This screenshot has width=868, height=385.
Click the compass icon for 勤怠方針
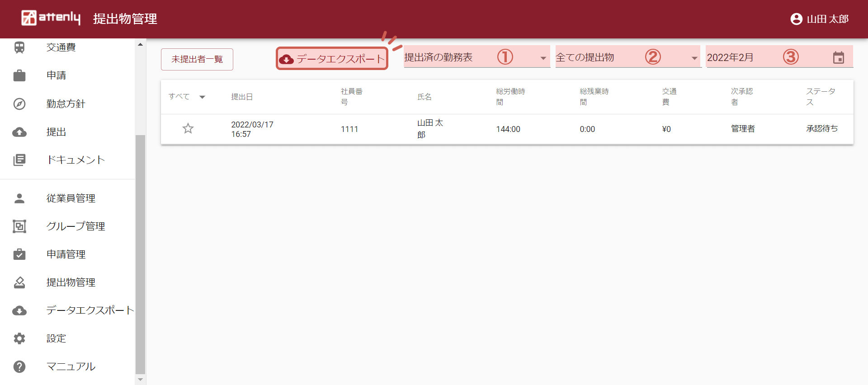[x=19, y=104]
